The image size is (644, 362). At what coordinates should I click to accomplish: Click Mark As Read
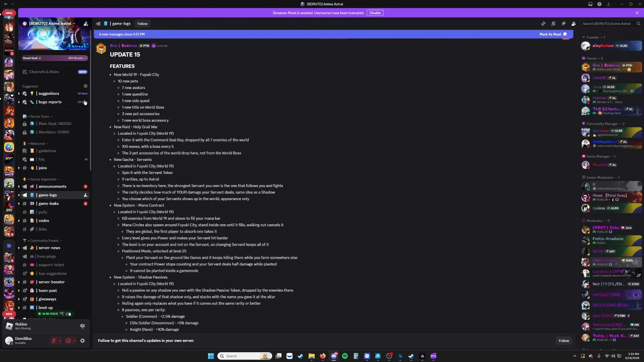(553, 34)
